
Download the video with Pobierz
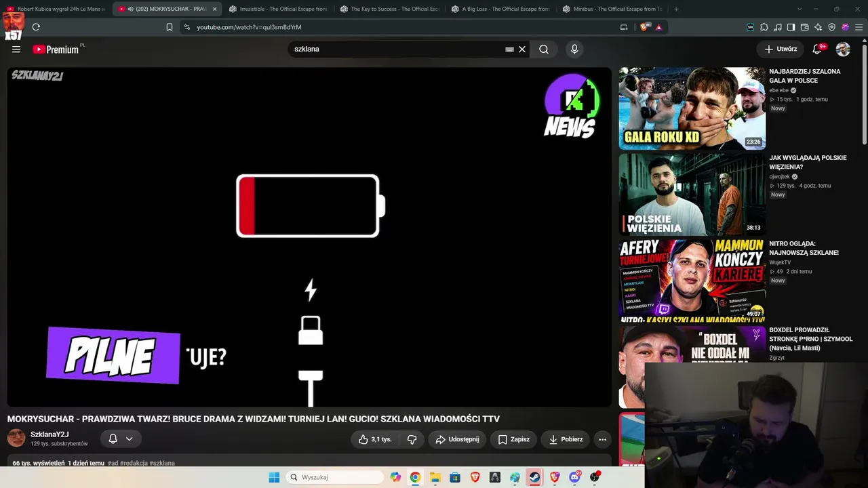[566, 439]
